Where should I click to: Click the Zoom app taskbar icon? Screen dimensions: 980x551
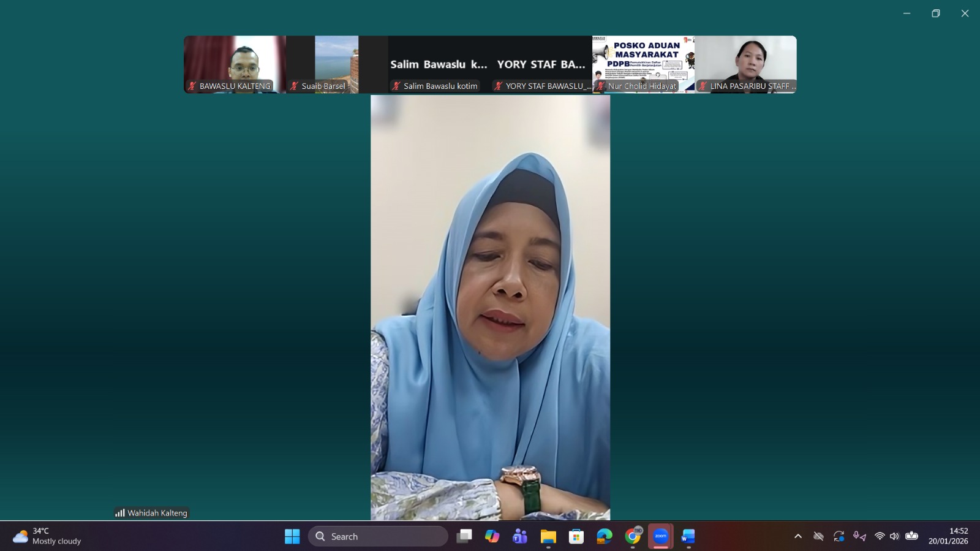click(661, 536)
